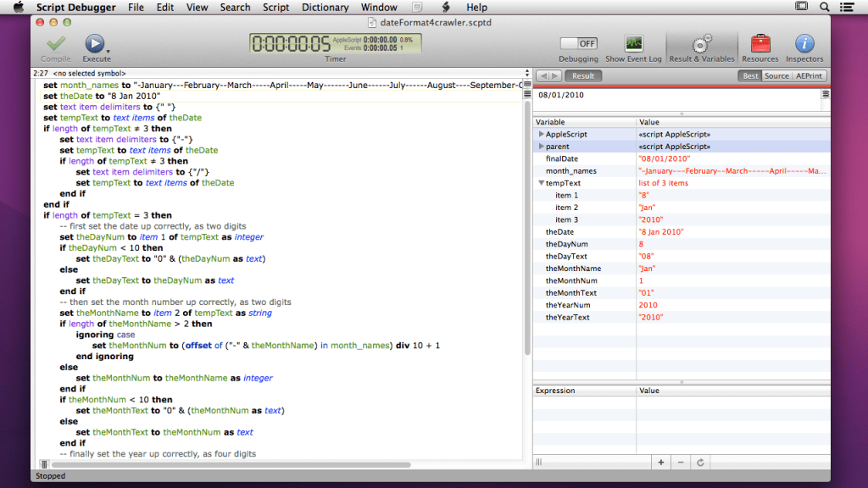Add an expression with plus button

[661, 463]
